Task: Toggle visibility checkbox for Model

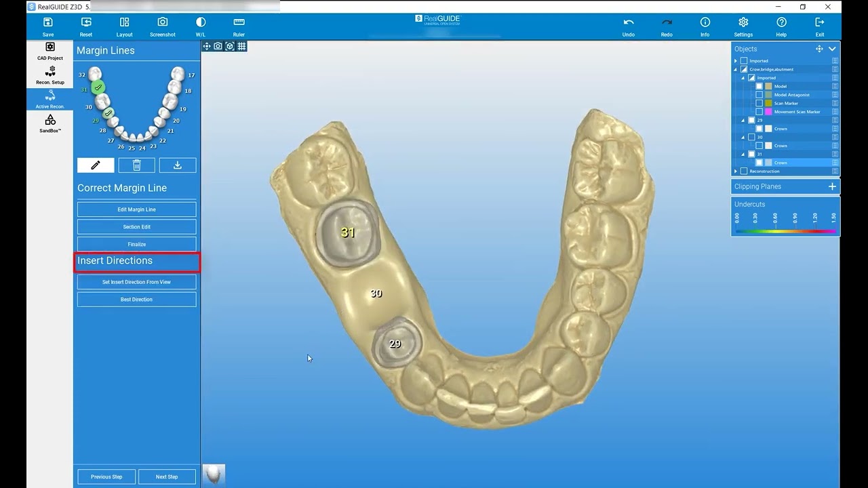Action: coord(759,86)
